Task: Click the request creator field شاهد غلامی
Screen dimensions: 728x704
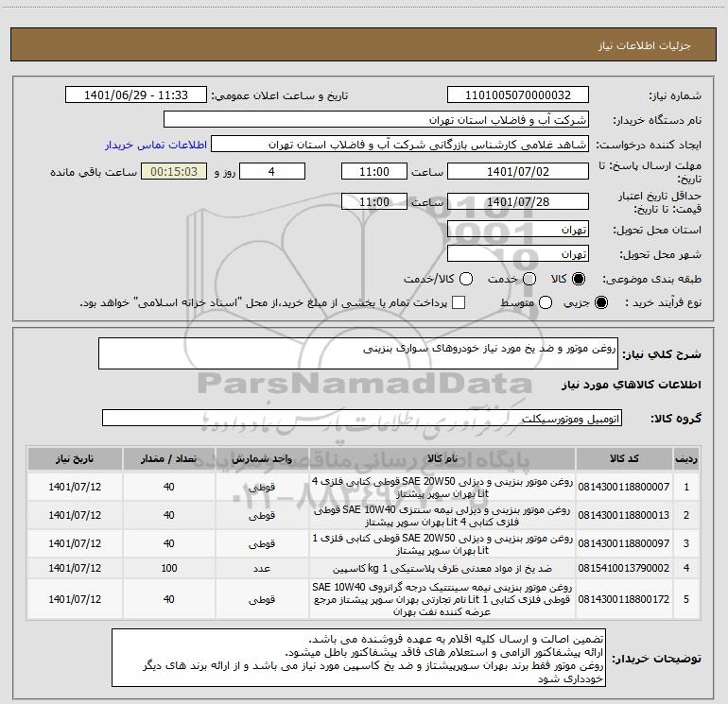Action: click(400, 145)
